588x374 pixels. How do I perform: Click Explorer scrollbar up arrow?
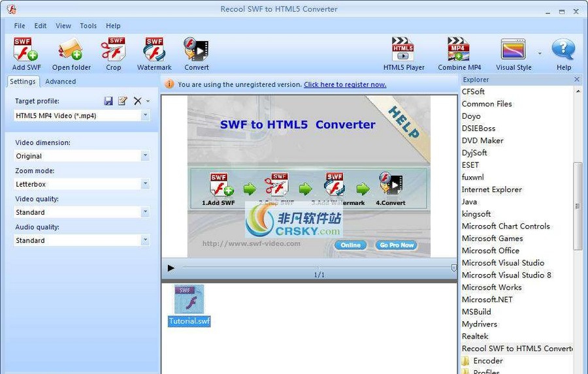point(578,91)
